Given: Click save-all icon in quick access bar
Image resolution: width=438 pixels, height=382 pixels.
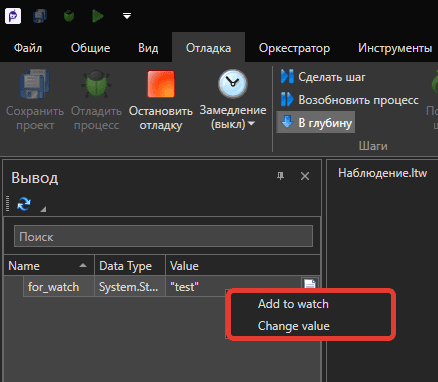Looking at the screenshot, I should tap(40, 16).
